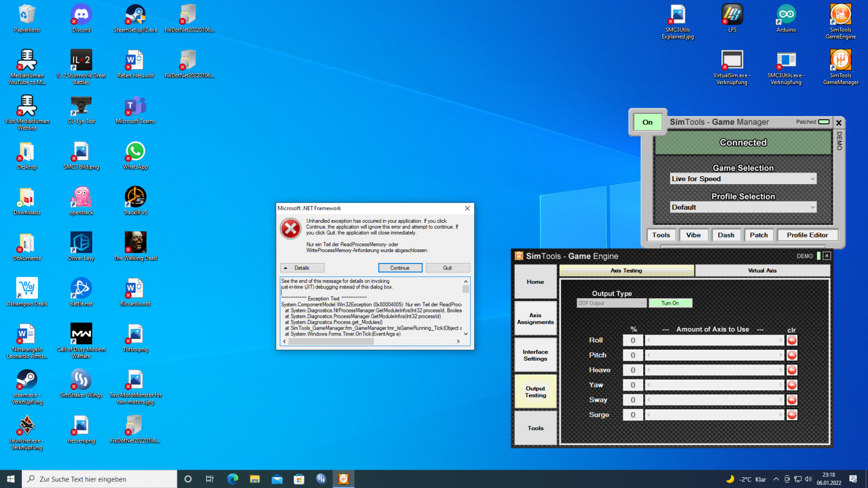The width and height of the screenshot is (868, 488).
Task: Clear the Sway axis with its red button
Action: pyautogui.click(x=792, y=400)
